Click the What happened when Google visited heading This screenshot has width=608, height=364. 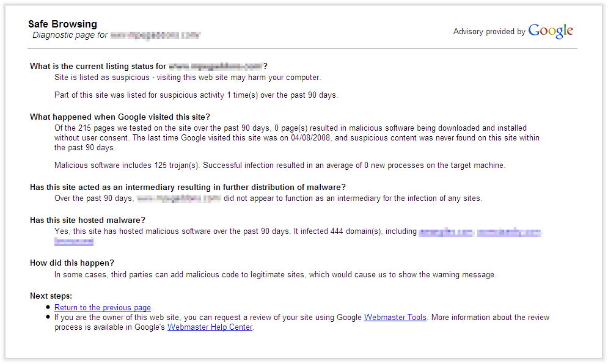coord(120,117)
